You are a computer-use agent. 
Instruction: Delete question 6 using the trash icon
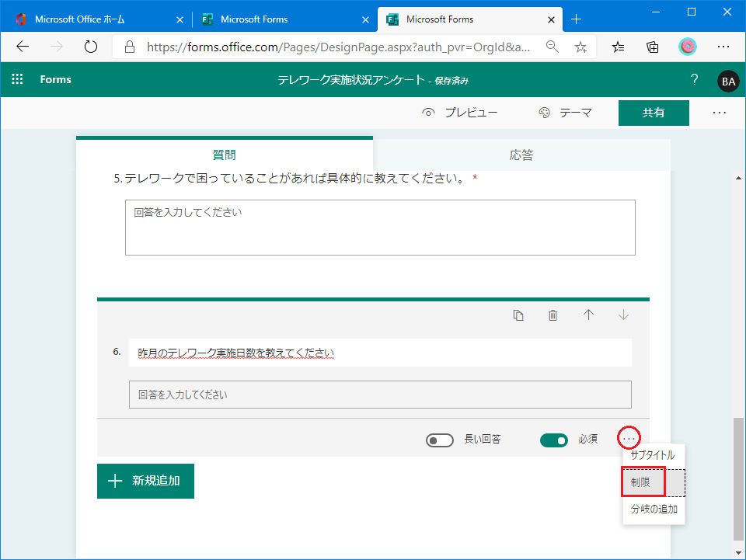553,315
